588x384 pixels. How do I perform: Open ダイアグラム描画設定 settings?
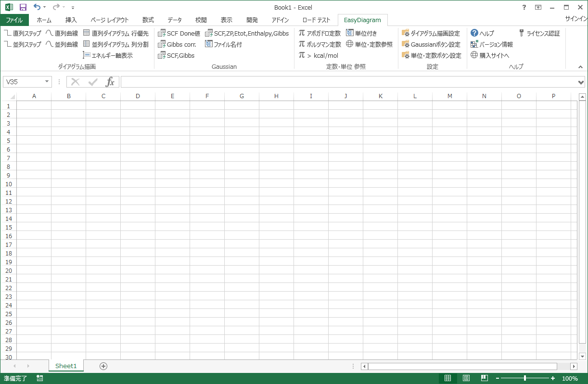pos(431,33)
